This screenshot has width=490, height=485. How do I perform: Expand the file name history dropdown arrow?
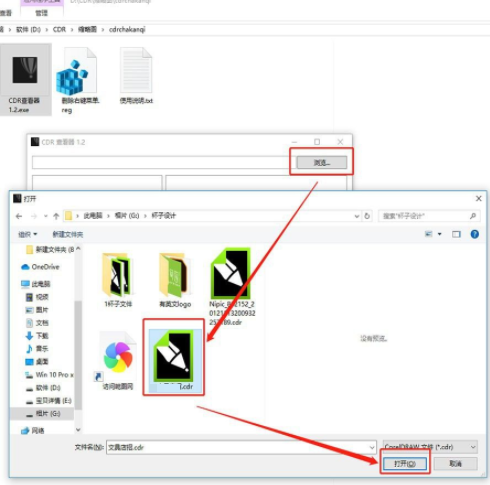[x=372, y=447]
